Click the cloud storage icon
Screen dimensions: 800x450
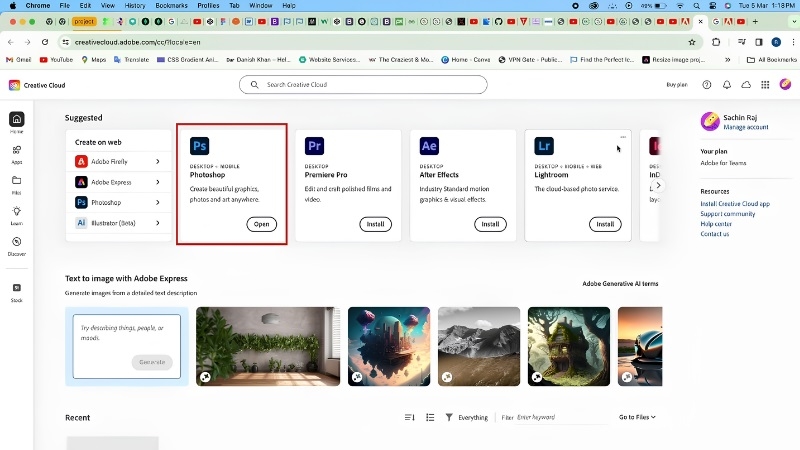pyautogui.click(x=746, y=85)
